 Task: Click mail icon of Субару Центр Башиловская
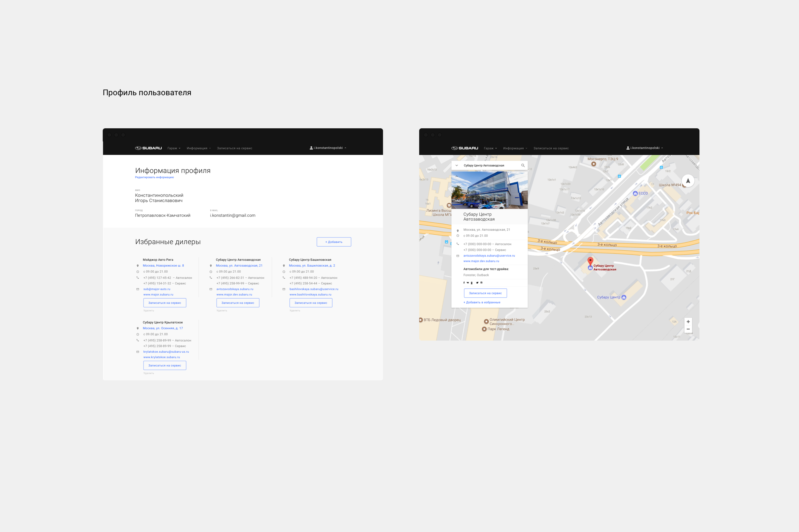click(284, 289)
